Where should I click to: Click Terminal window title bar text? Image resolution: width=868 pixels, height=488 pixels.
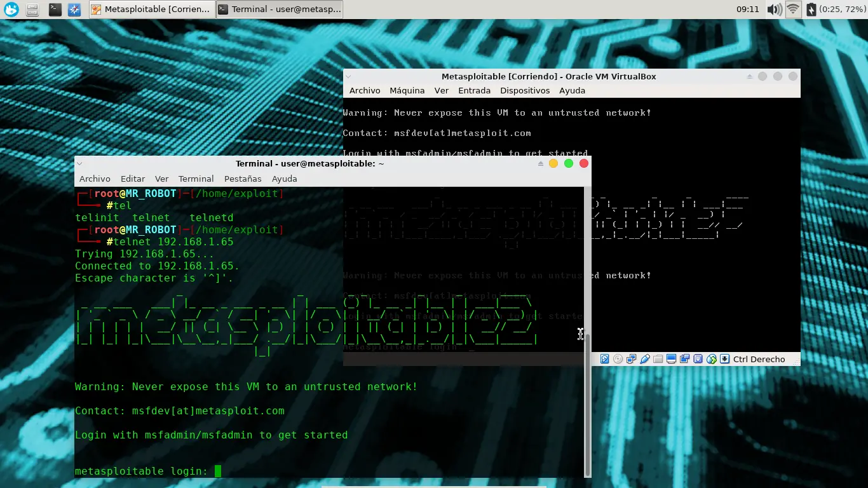(310, 163)
